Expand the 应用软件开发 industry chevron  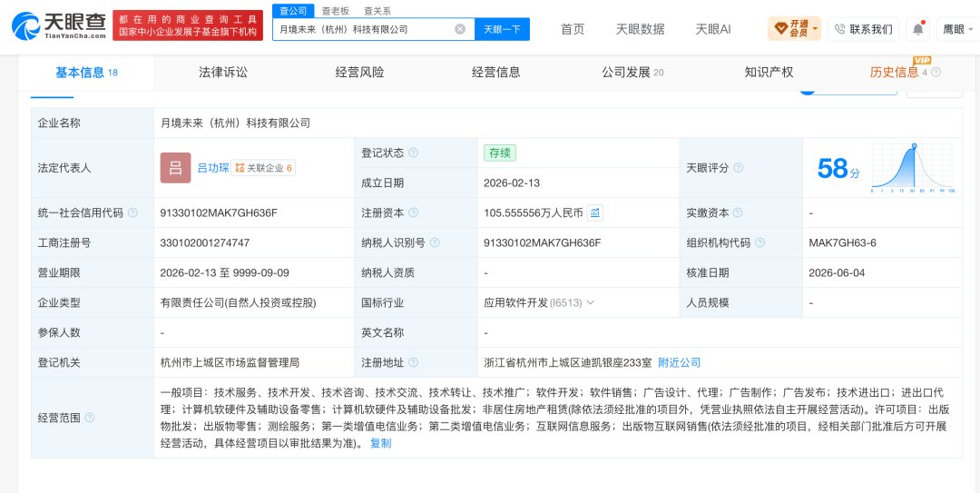(591, 303)
